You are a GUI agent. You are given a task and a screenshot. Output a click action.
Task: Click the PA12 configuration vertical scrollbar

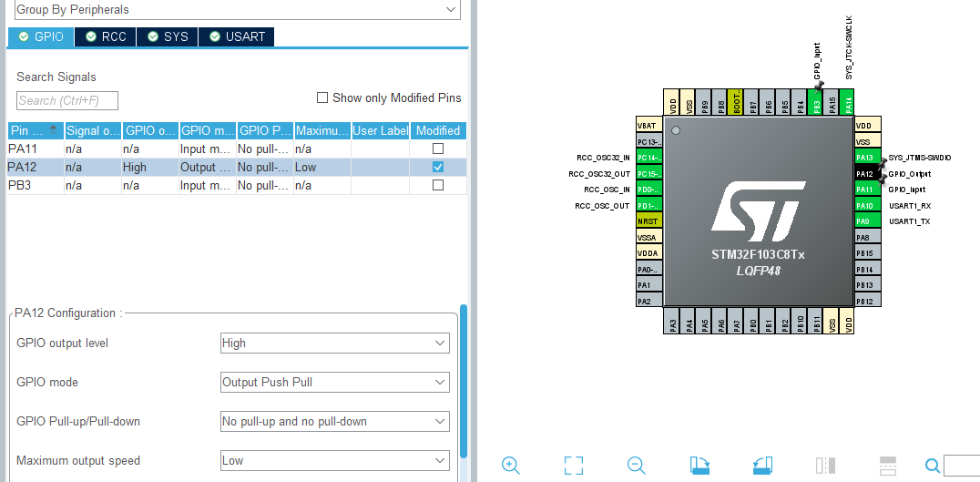463,382
